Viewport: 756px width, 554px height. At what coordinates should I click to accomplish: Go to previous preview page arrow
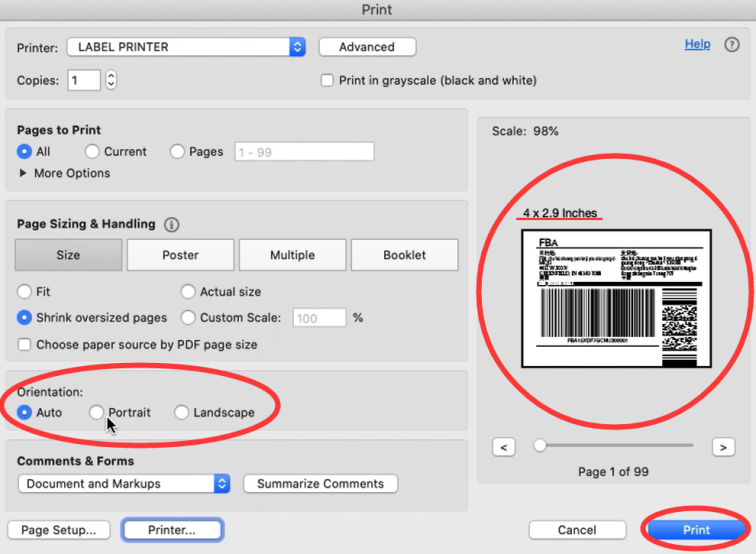coord(504,447)
